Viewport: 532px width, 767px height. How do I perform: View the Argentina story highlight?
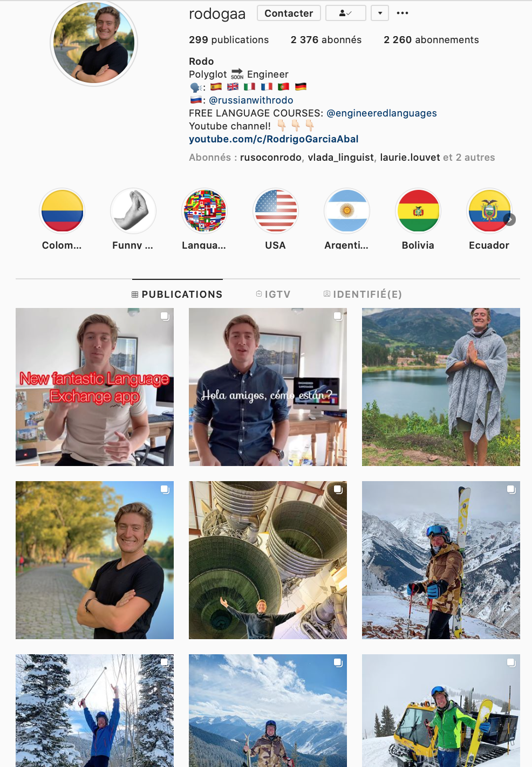(x=347, y=211)
